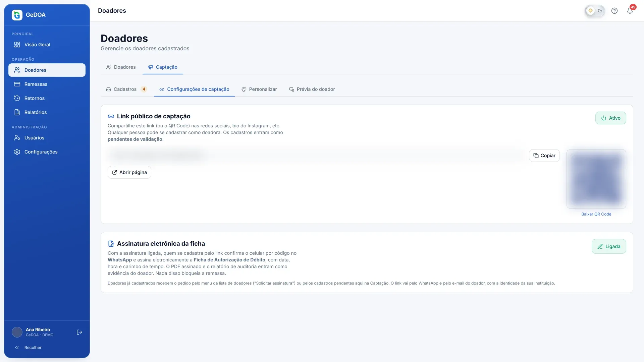This screenshot has height=362, width=644.
Task: Switch to light theme sun icon
Action: click(590, 11)
